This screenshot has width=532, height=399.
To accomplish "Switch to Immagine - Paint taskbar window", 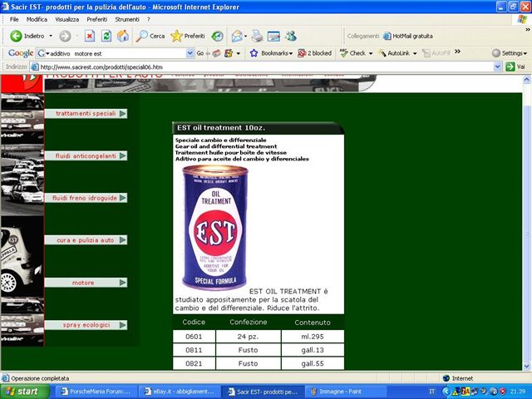I will [x=346, y=392].
